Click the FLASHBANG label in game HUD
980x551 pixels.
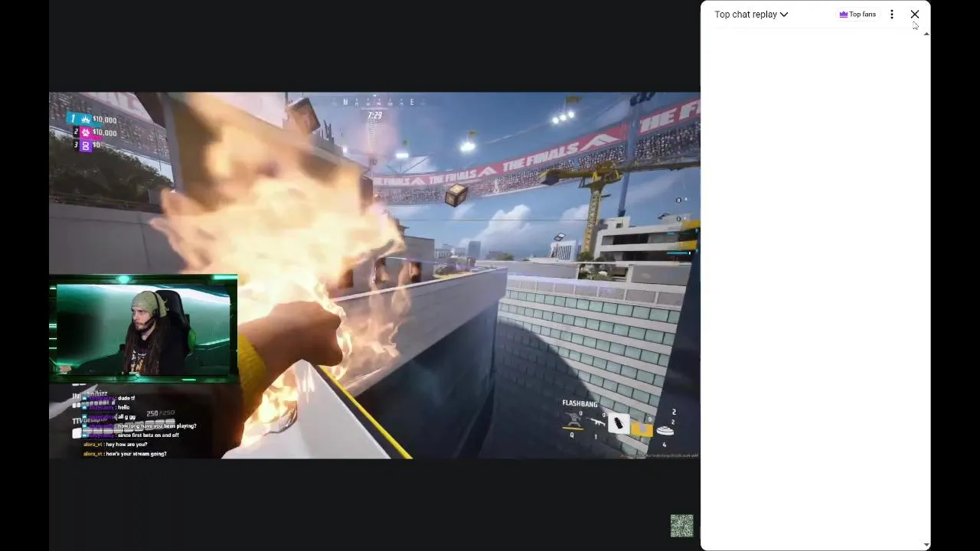tap(580, 403)
